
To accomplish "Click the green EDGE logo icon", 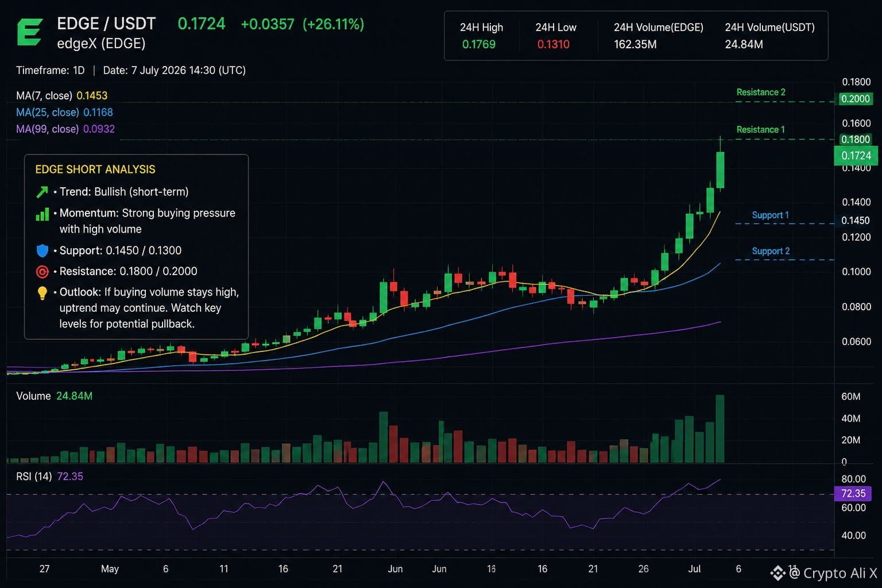I will point(29,32).
